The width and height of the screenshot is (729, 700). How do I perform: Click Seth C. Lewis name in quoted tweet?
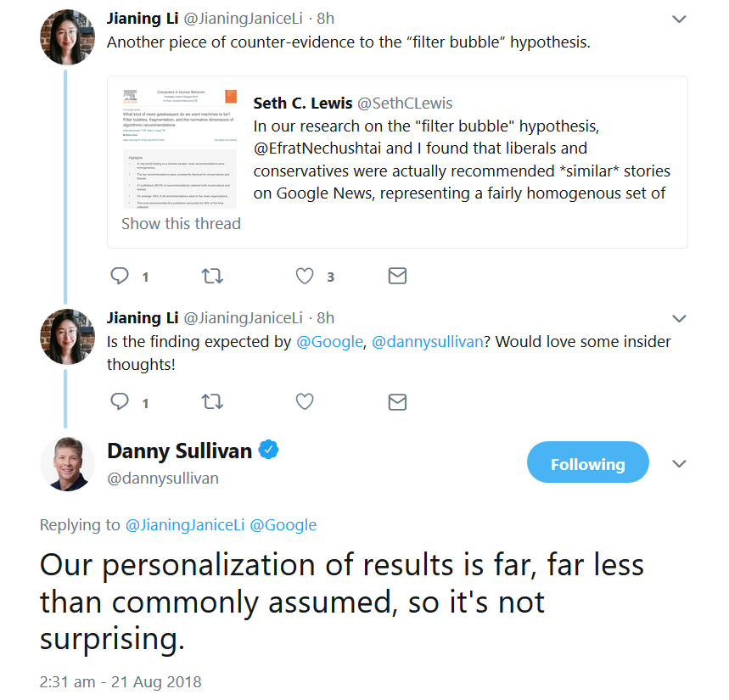pyautogui.click(x=301, y=104)
